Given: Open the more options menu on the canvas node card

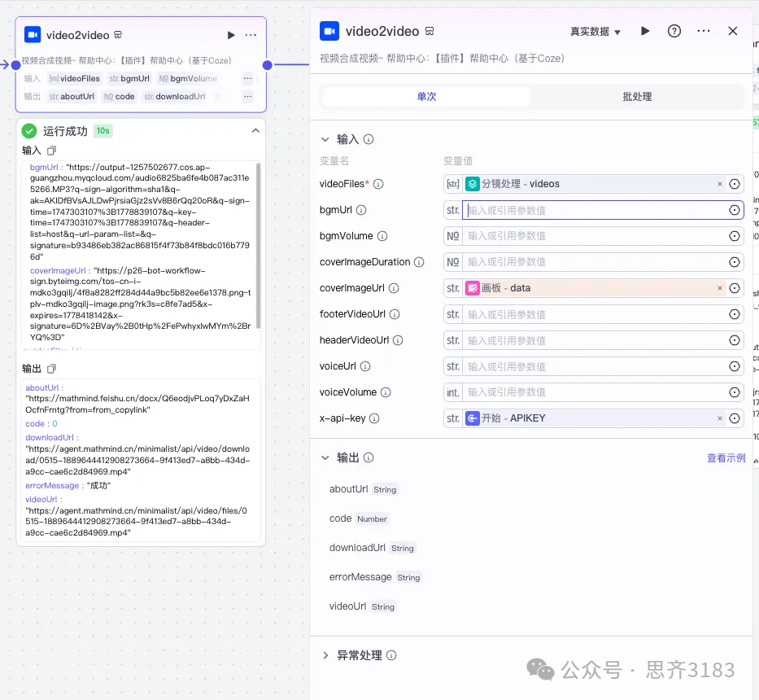Looking at the screenshot, I should (251, 35).
